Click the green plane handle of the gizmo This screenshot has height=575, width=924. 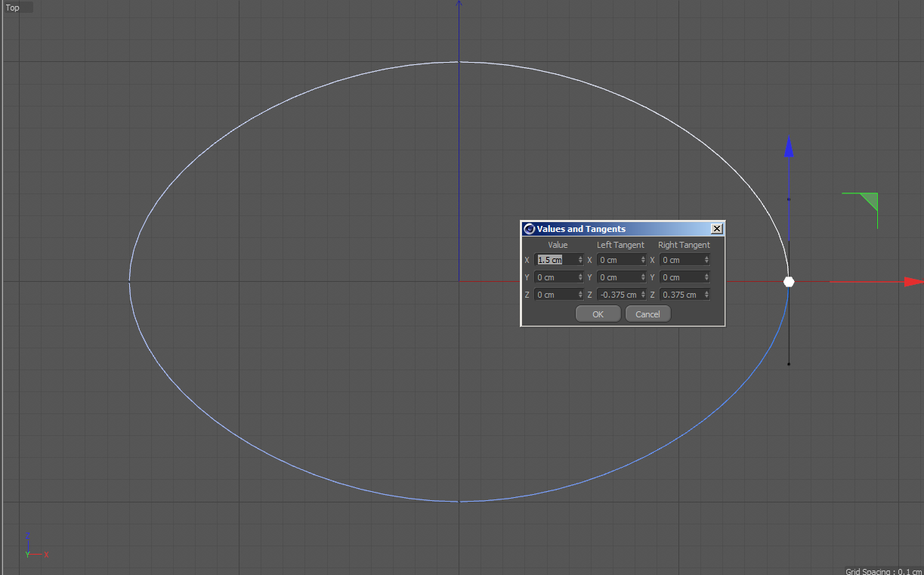click(x=868, y=202)
